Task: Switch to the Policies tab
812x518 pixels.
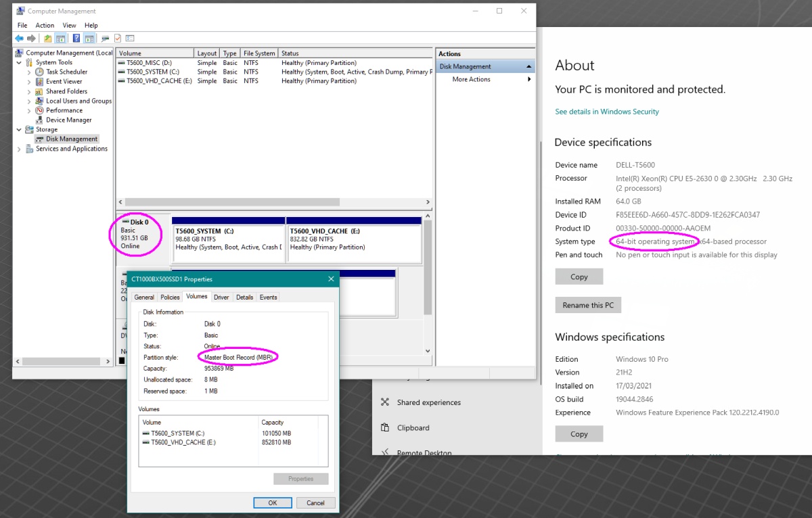Action: pyautogui.click(x=170, y=297)
